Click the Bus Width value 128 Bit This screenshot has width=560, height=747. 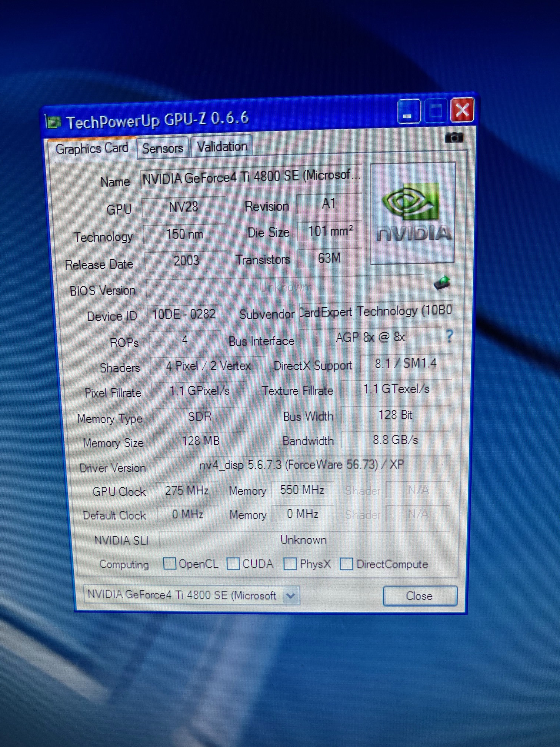pos(396,415)
